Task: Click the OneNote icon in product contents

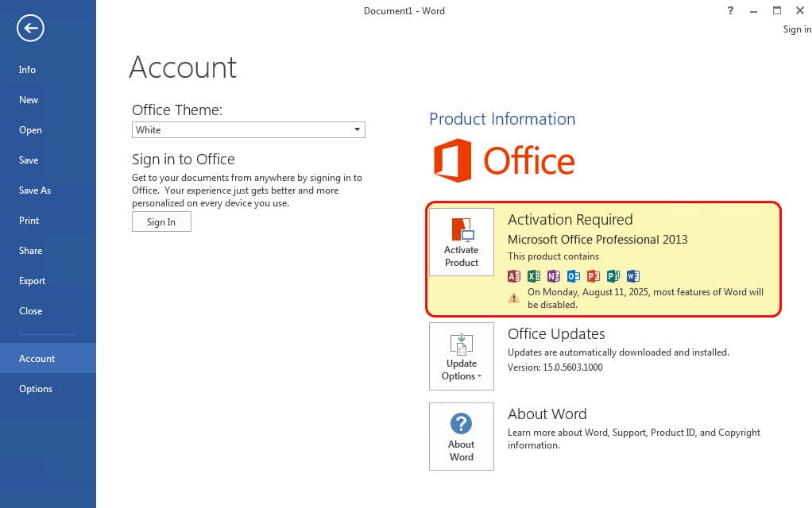Action: (554, 276)
